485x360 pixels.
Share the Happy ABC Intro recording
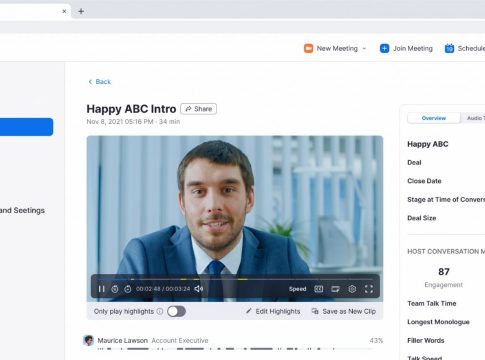(x=199, y=109)
